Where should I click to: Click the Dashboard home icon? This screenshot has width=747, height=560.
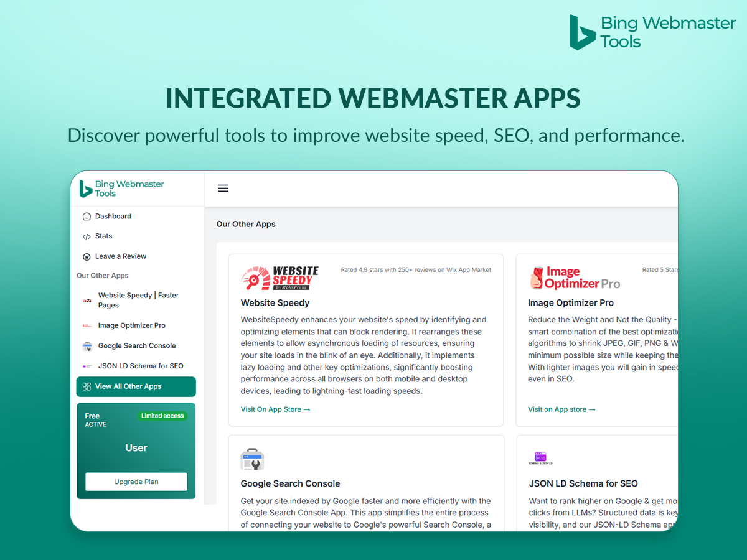point(87,217)
